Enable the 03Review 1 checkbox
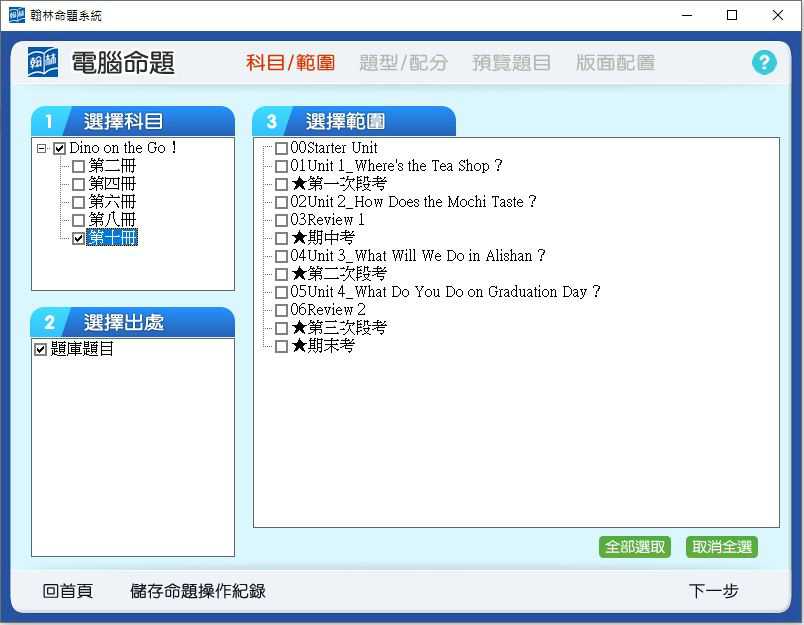Viewport: 804px width, 625px height. click(x=282, y=220)
